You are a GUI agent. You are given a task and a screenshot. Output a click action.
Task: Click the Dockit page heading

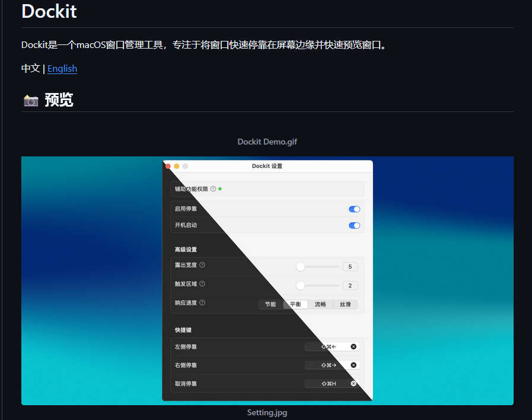[49, 11]
